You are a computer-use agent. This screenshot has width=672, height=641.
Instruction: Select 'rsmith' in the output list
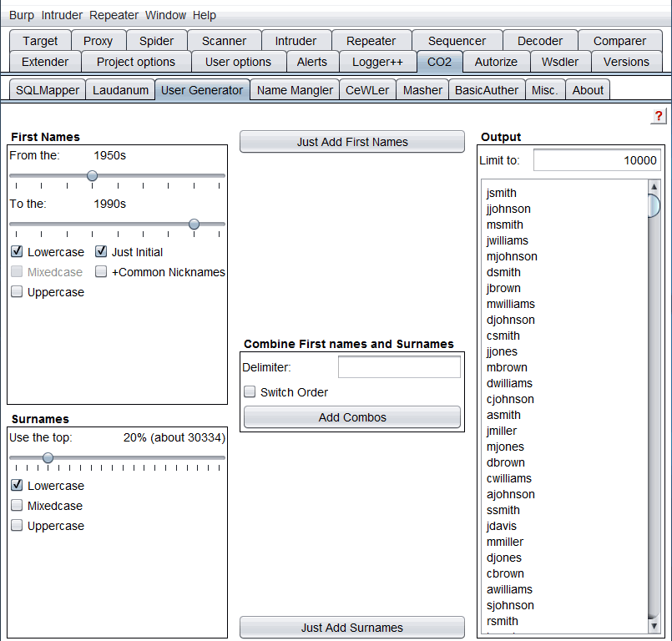pyautogui.click(x=503, y=621)
